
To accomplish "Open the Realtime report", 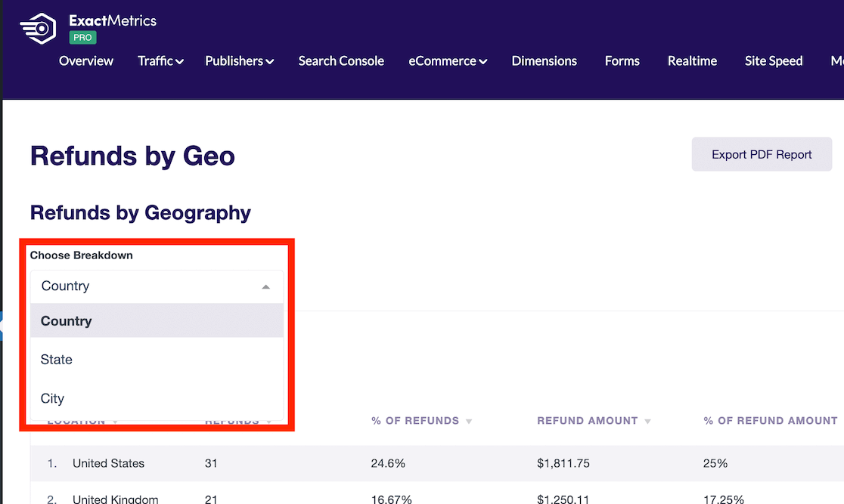I will [692, 61].
